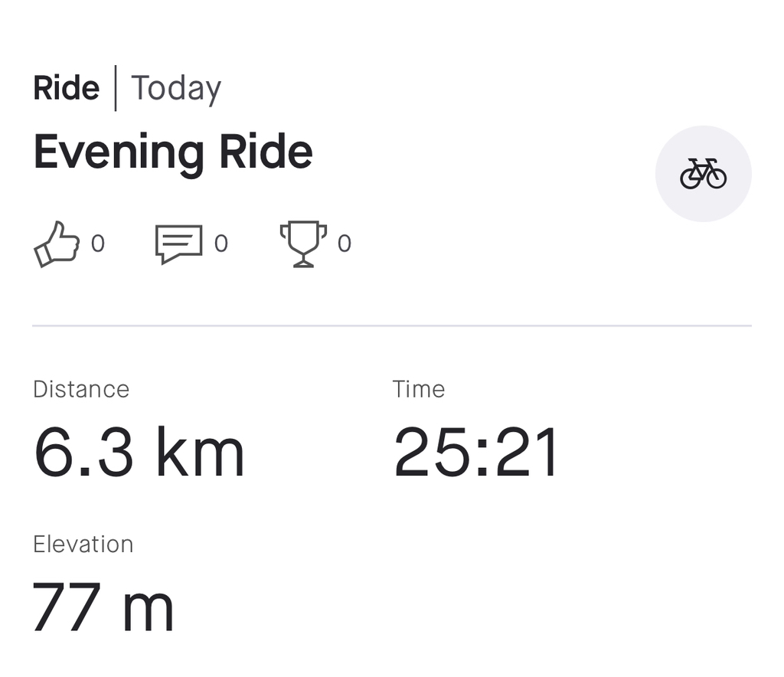This screenshot has width=784, height=677.
Task: Click the "Distance" stat label
Action: 81,389
